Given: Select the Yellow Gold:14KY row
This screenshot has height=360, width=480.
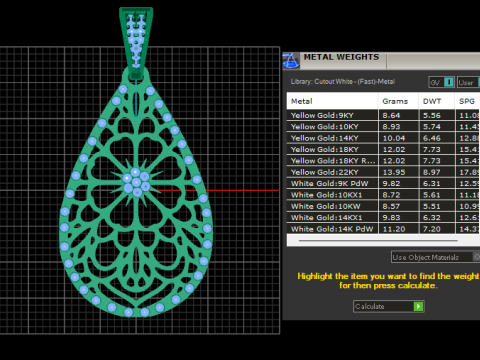Looking at the screenshot, I should click(x=383, y=138).
